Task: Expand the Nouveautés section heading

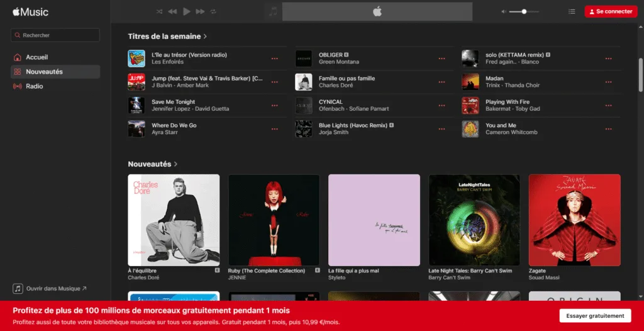Action: pos(152,164)
